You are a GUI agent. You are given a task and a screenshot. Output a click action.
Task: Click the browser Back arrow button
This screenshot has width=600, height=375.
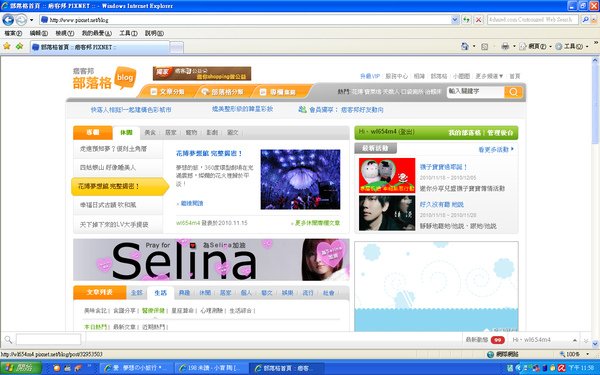(8, 20)
